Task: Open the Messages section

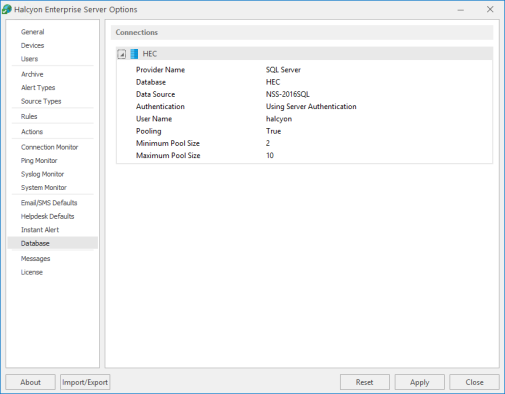Action: 35,259
